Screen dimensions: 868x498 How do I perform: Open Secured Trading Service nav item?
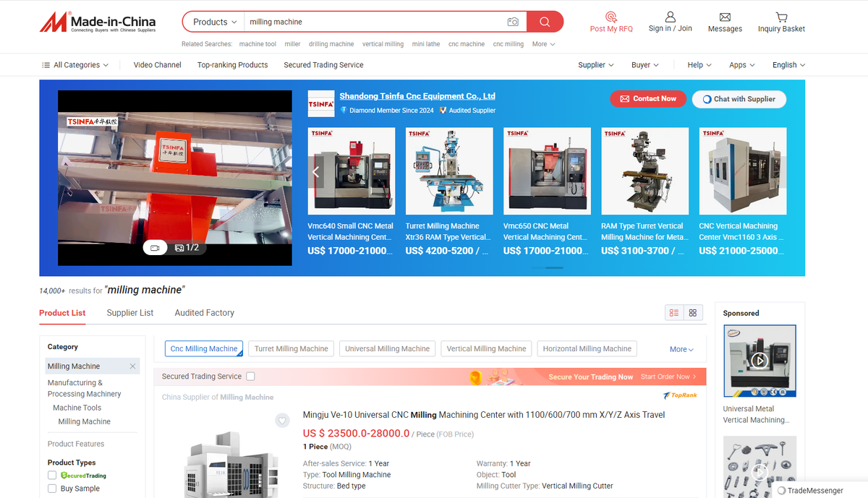[323, 65]
